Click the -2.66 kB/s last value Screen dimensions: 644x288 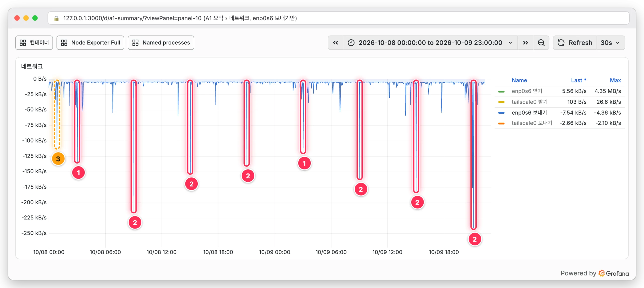pos(573,123)
